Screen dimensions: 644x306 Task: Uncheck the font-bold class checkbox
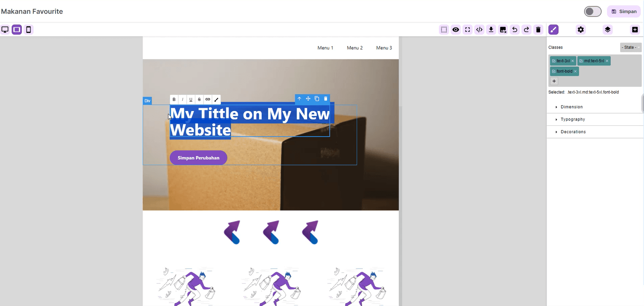tap(554, 71)
